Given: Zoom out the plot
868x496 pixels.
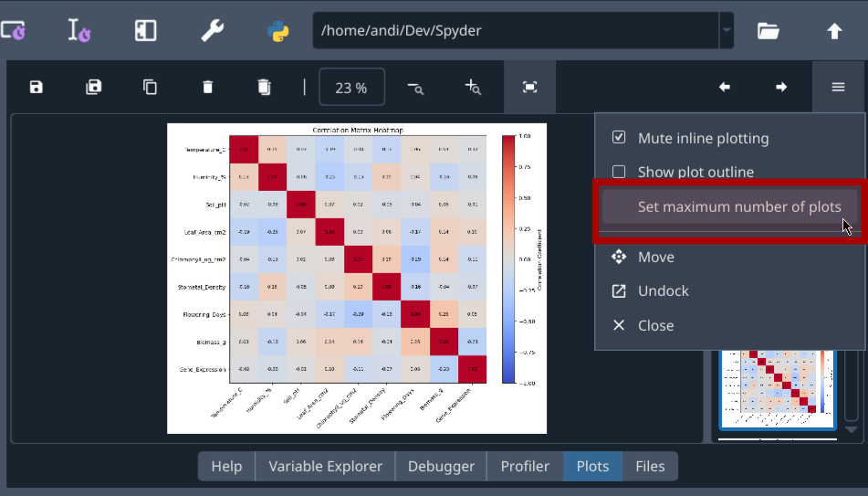Looking at the screenshot, I should tap(415, 88).
